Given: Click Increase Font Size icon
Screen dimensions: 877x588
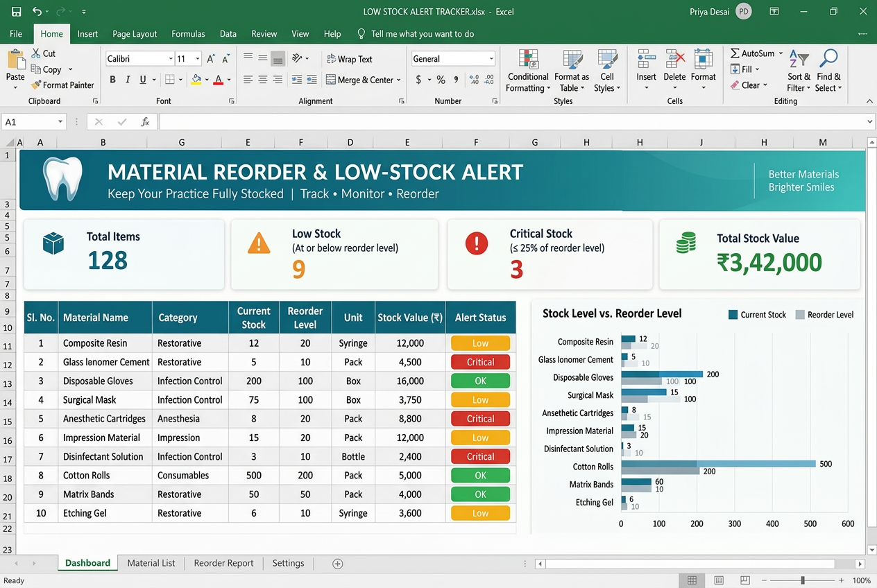Looking at the screenshot, I should pyautogui.click(x=212, y=59).
